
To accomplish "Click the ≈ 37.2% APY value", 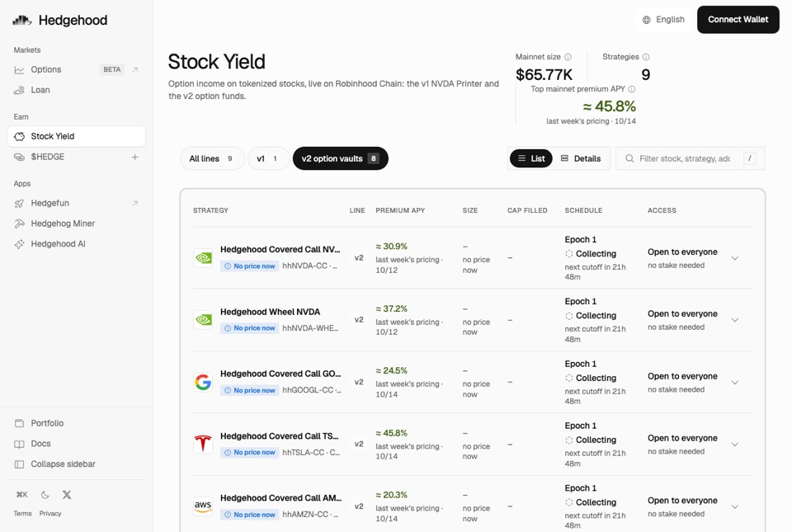I will click(391, 308).
